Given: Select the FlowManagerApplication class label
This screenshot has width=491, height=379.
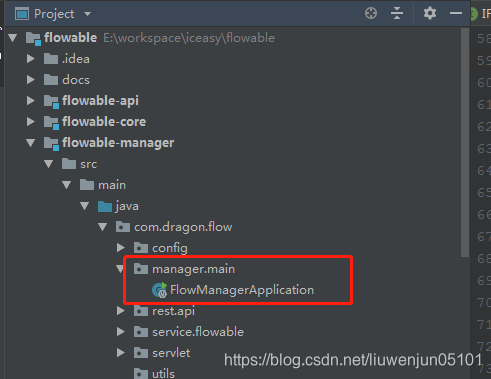Looking at the screenshot, I should tap(242, 290).
